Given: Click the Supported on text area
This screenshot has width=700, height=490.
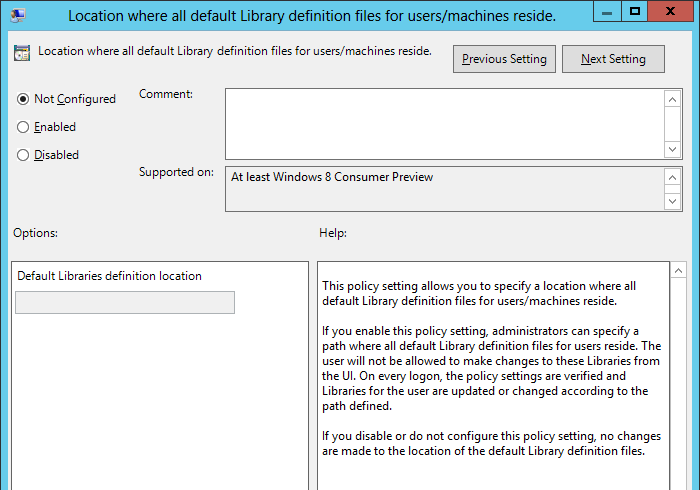Looking at the screenshot, I should tap(444, 189).
